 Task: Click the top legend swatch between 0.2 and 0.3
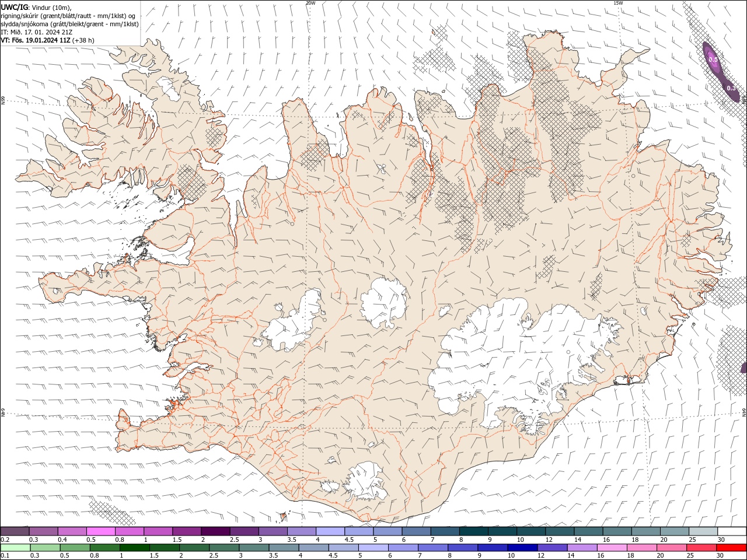[x=15, y=531]
